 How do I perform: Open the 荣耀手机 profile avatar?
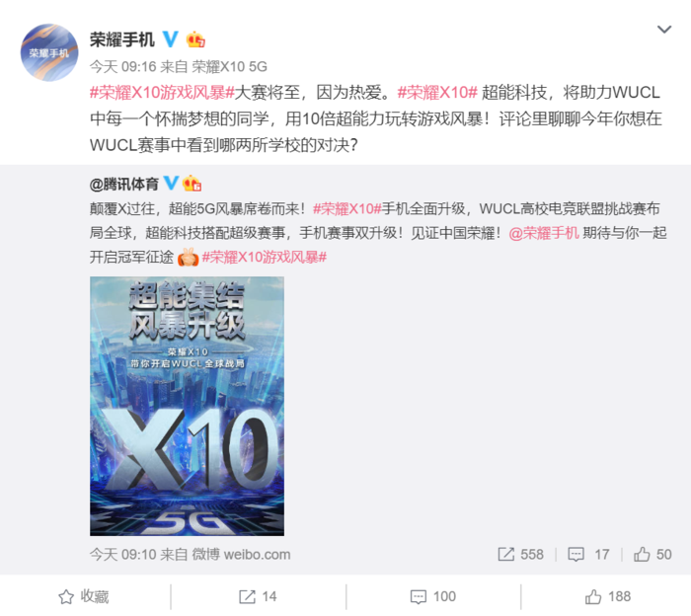(x=49, y=52)
